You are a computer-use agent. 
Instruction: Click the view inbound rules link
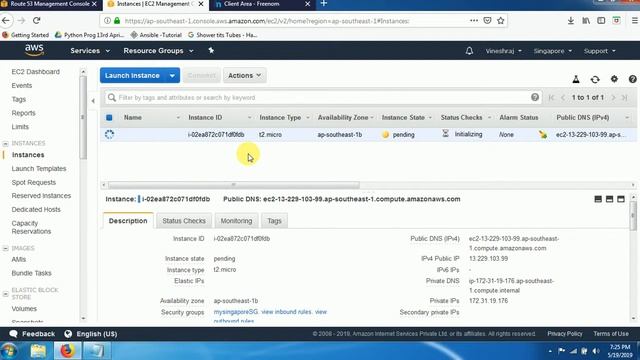[287, 312]
